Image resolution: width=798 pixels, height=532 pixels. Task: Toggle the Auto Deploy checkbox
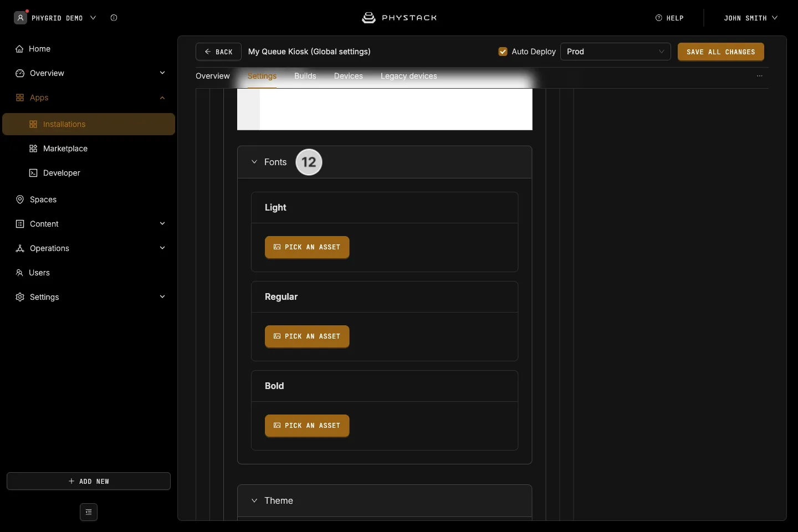click(x=503, y=52)
